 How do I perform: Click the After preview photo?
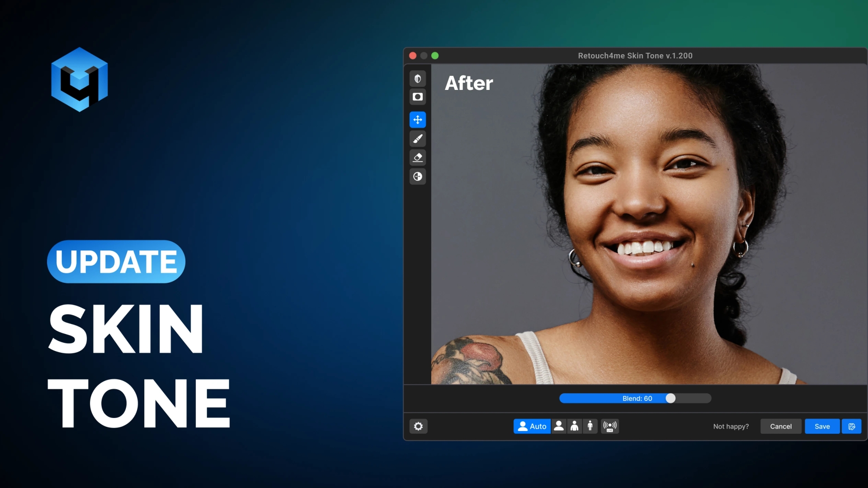pos(649,224)
